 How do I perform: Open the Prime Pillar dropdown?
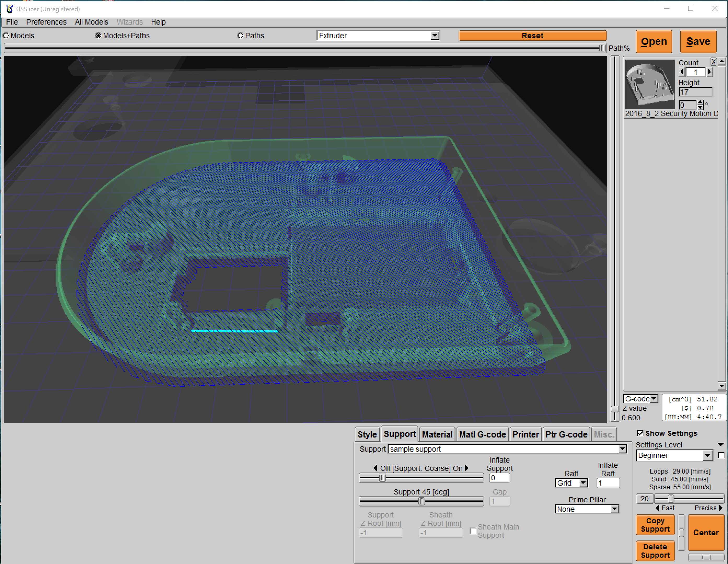[587, 509]
